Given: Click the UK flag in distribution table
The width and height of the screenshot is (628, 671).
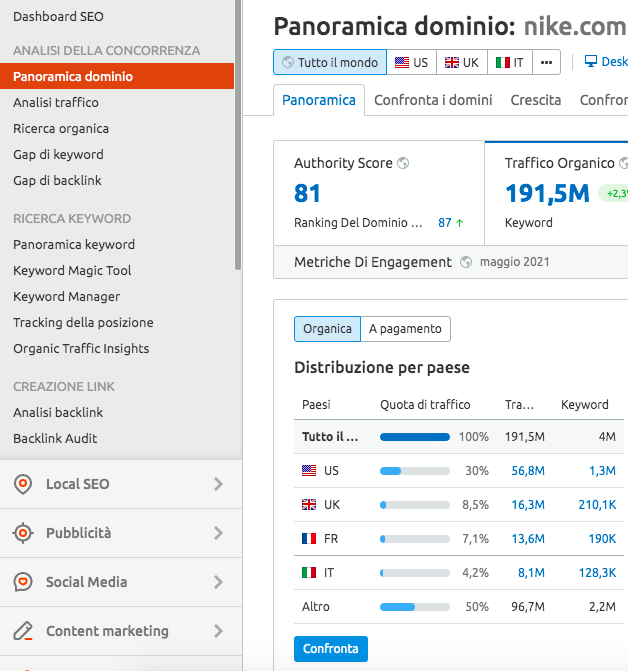Looking at the screenshot, I should (x=309, y=505).
